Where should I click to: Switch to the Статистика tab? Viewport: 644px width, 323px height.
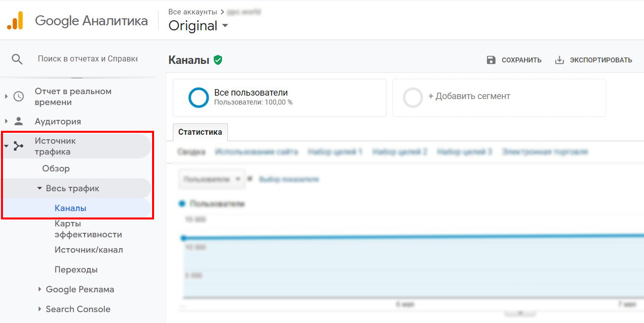[x=200, y=132]
